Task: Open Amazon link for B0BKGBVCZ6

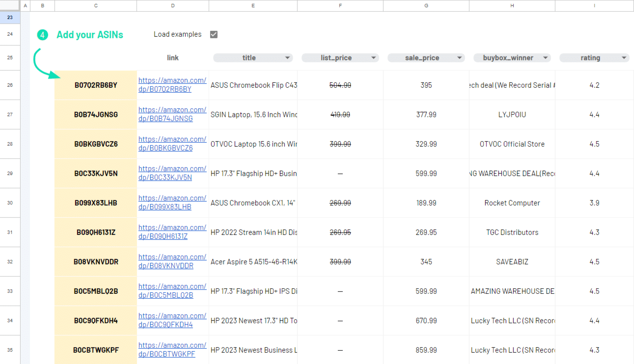Action: pyautogui.click(x=172, y=144)
